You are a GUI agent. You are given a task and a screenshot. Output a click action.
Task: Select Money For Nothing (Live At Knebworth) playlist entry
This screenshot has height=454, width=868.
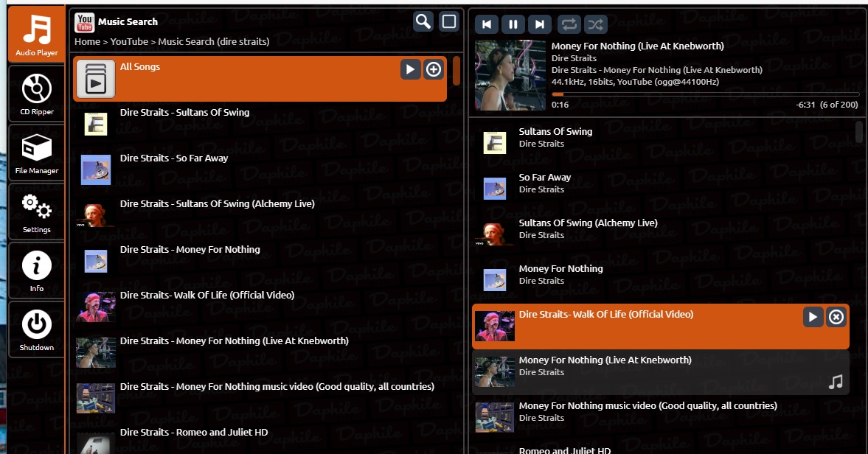tap(661, 372)
